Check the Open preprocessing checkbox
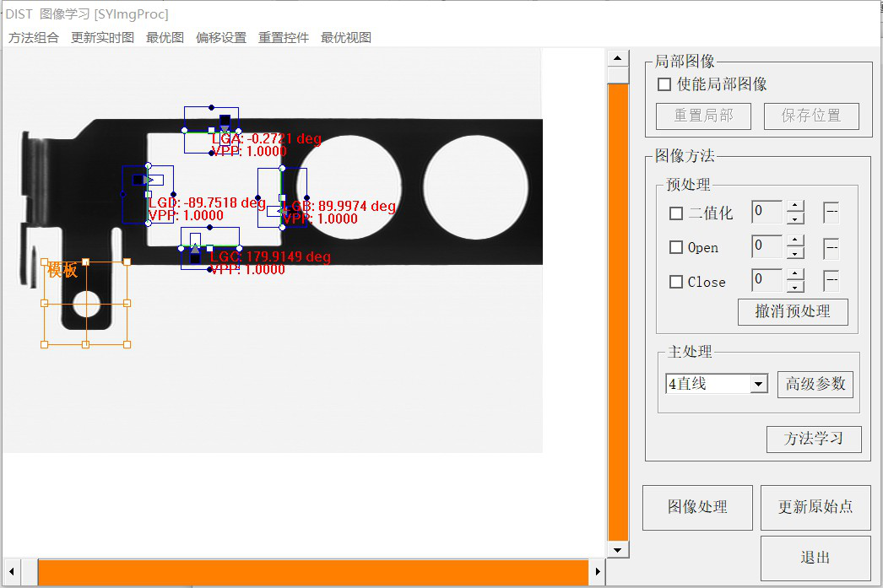 [676, 248]
